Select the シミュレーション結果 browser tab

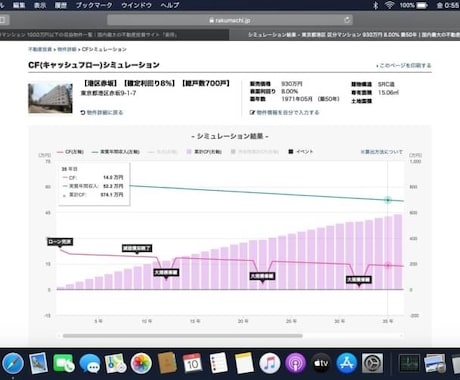tap(344, 35)
